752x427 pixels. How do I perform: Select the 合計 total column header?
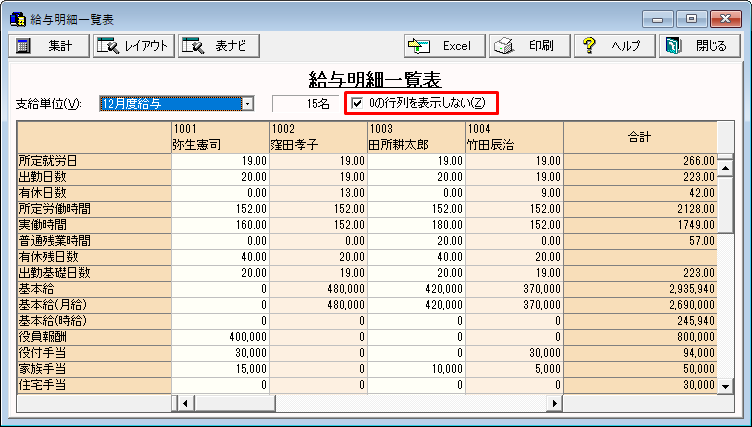pos(640,137)
